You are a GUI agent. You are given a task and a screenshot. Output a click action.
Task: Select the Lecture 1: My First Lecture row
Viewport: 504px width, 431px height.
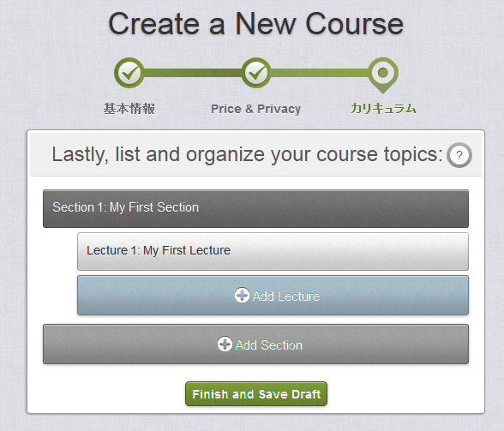[x=273, y=251]
